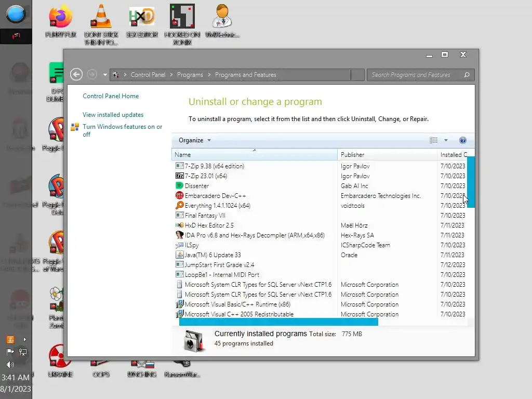Click the IDA Pro program icon

179,235
